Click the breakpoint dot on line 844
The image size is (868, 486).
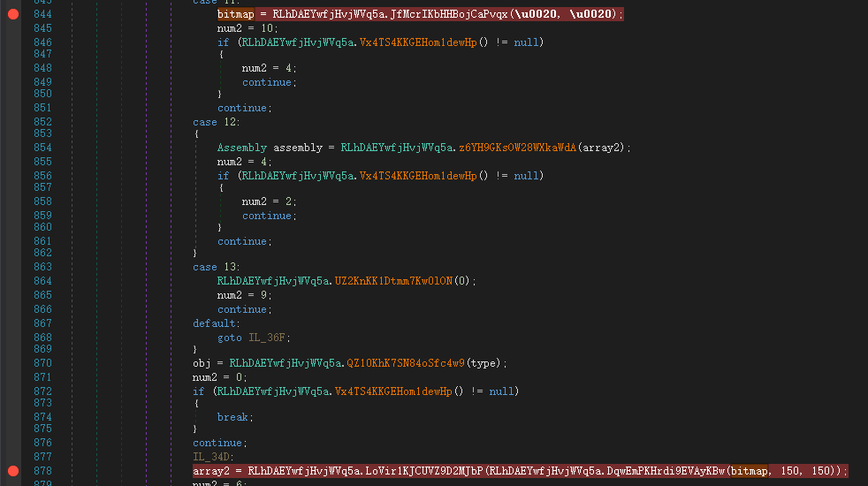pos(11,15)
